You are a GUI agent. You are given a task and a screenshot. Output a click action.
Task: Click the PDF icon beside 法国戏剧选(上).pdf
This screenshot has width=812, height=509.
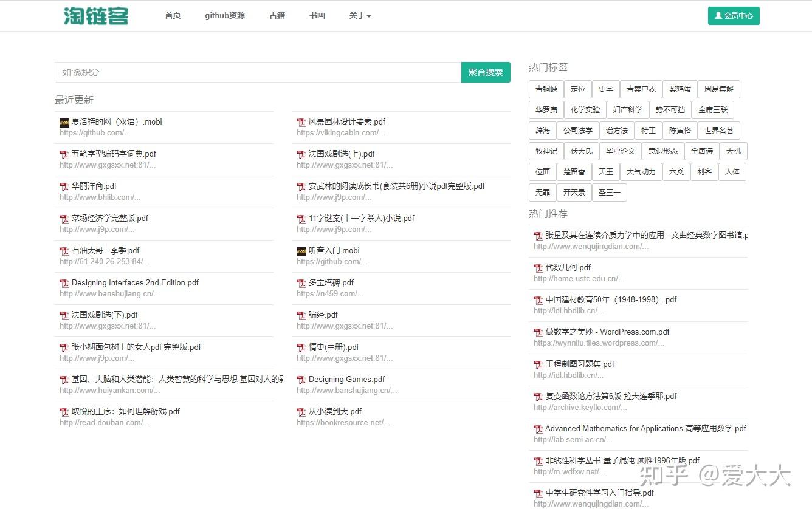click(301, 154)
